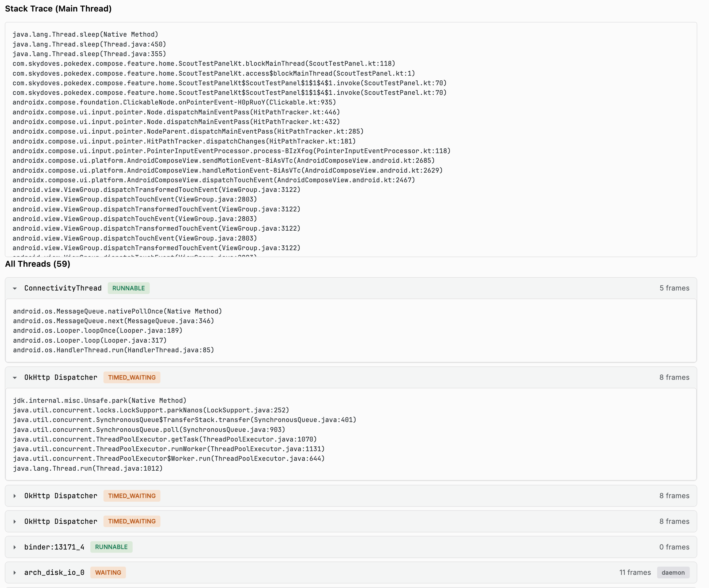The height and width of the screenshot is (588, 709).
Task: Click the access$blockMainThread(ScoutTestPanel.kt:1) line
Action: (214, 73)
